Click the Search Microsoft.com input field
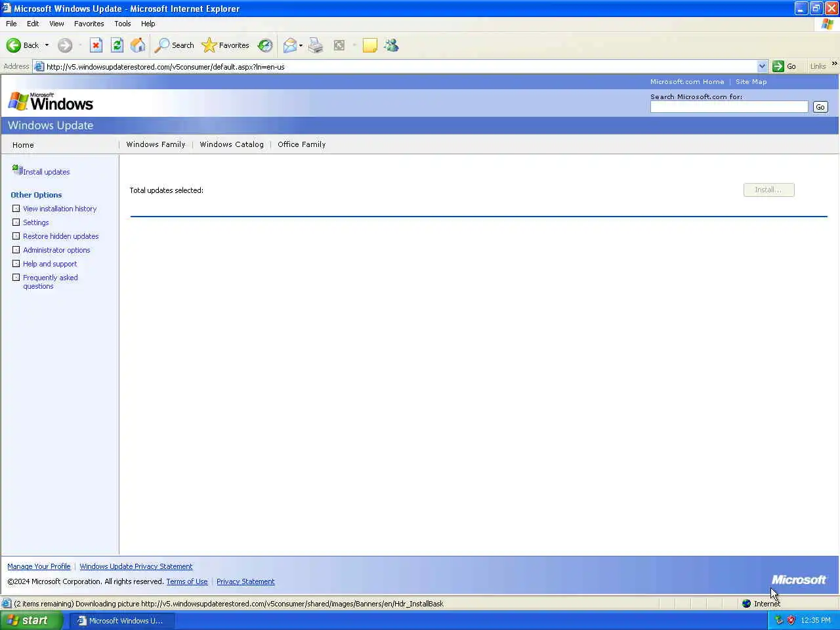The image size is (840, 630). [x=729, y=107]
